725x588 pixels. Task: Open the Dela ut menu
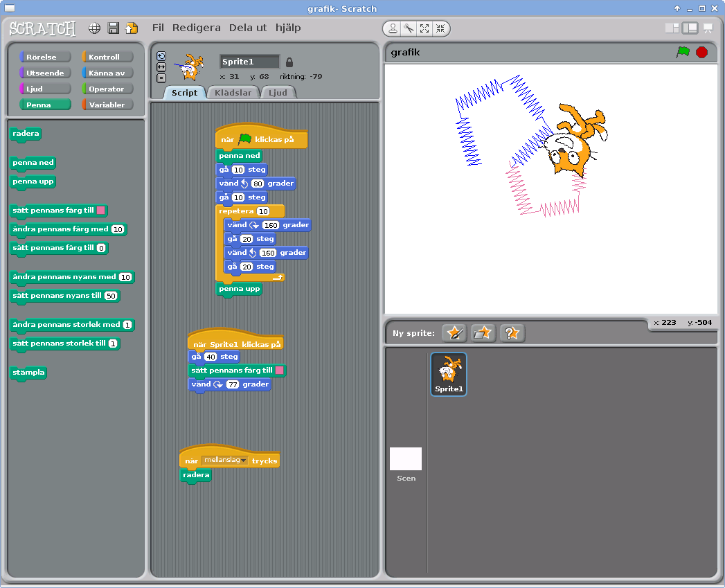248,28
